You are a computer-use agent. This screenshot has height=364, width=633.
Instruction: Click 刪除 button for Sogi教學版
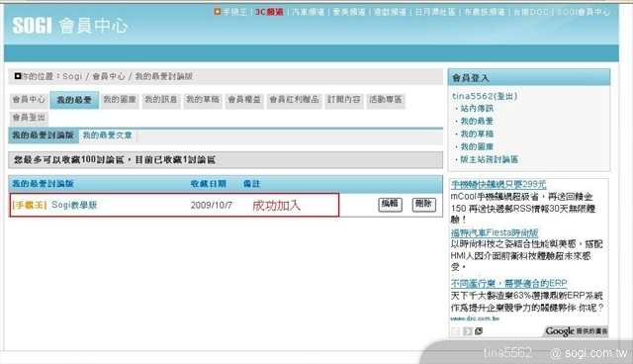coord(424,204)
